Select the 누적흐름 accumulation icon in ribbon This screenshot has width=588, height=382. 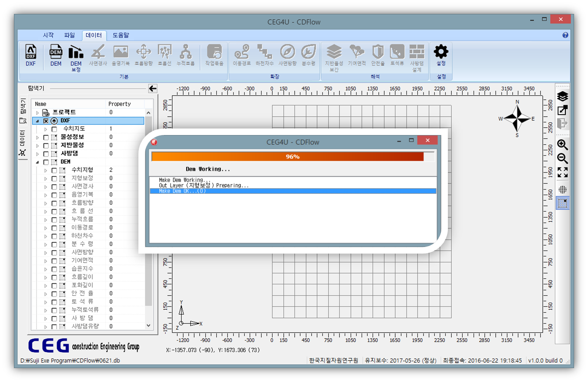point(186,55)
